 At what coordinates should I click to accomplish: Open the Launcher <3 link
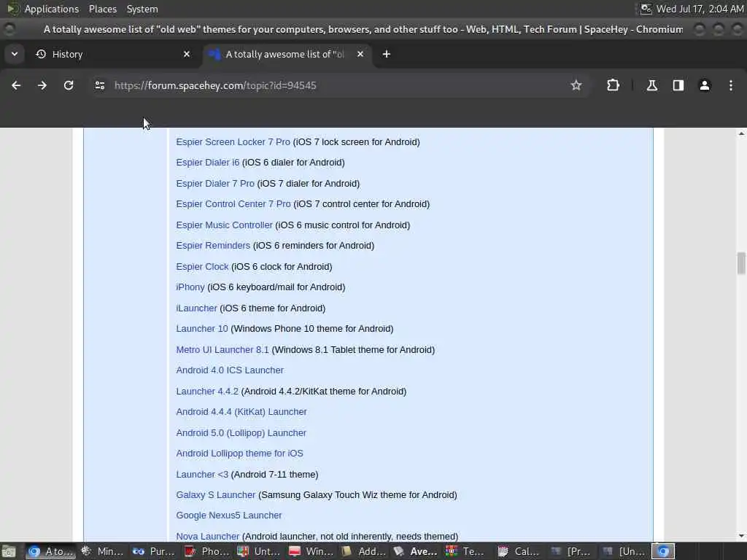point(202,474)
